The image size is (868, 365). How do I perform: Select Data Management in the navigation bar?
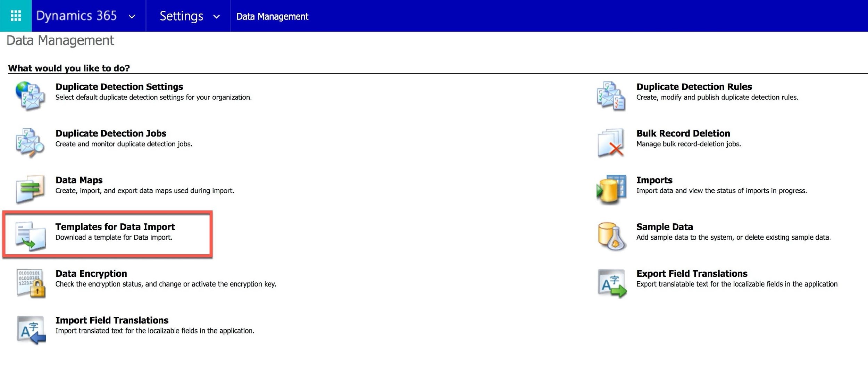(x=272, y=16)
